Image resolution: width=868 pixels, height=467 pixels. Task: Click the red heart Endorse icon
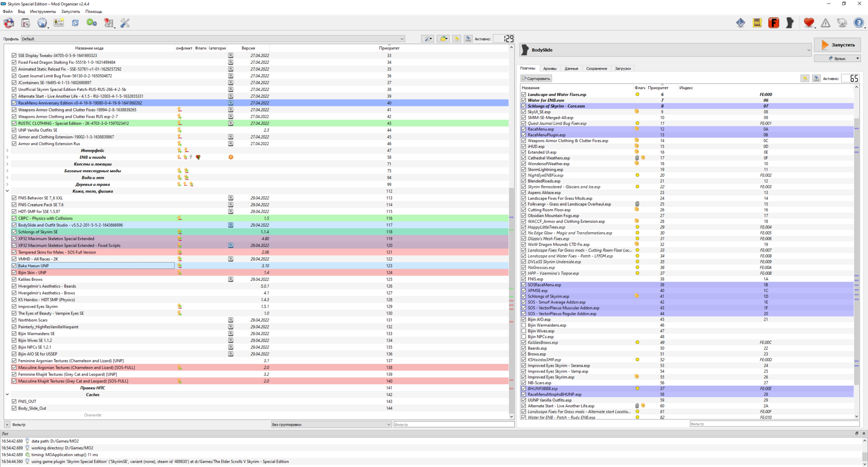tap(809, 23)
